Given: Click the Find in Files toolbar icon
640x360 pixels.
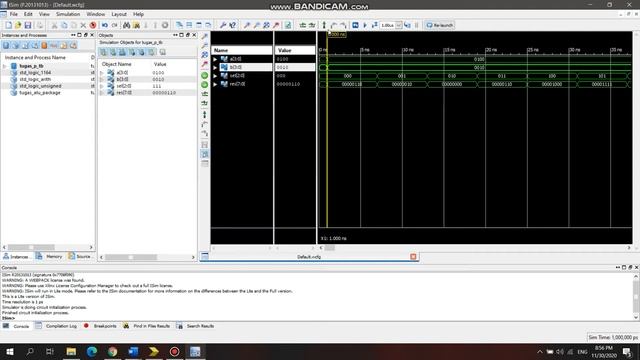Looking at the screenshot, I should (136, 25).
